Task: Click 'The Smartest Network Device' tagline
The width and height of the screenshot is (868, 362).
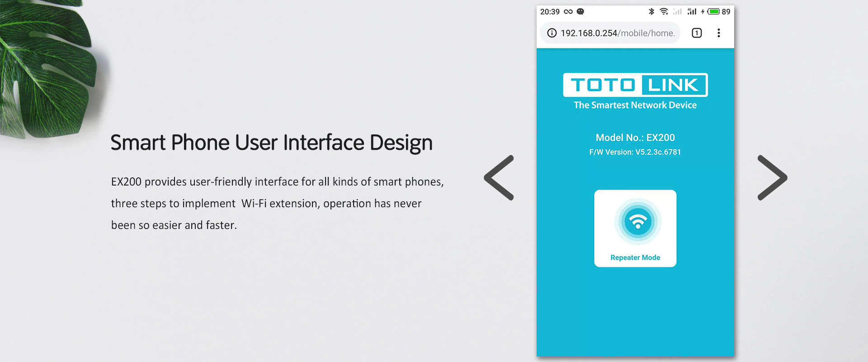Action: point(635,105)
